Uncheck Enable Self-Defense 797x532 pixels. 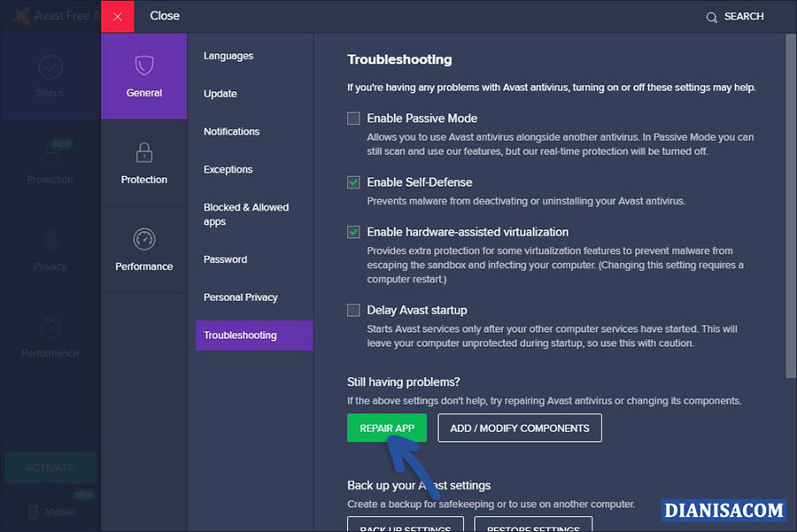(353, 182)
